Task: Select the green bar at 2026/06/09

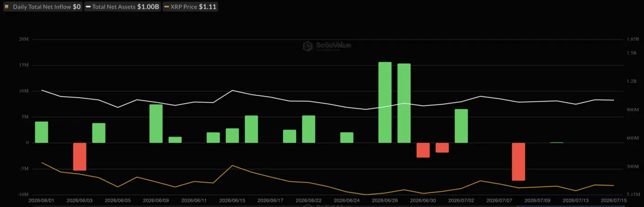Action: (x=156, y=124)
